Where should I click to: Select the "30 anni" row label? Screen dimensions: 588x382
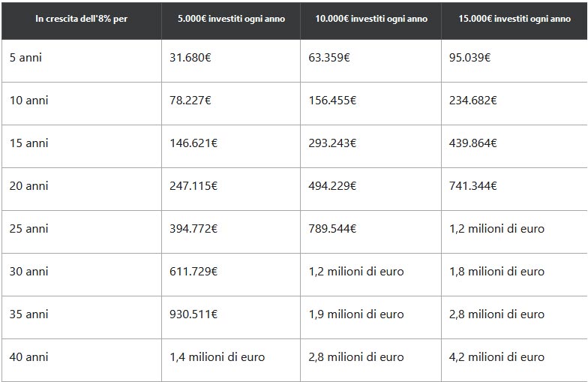(x=29, y=271)
